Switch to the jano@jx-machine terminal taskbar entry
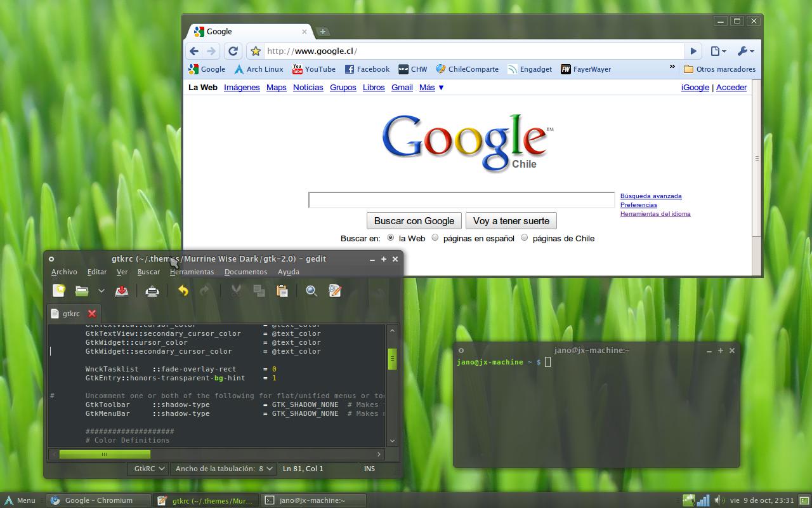 pyautogui.click(x=313, y=500)
